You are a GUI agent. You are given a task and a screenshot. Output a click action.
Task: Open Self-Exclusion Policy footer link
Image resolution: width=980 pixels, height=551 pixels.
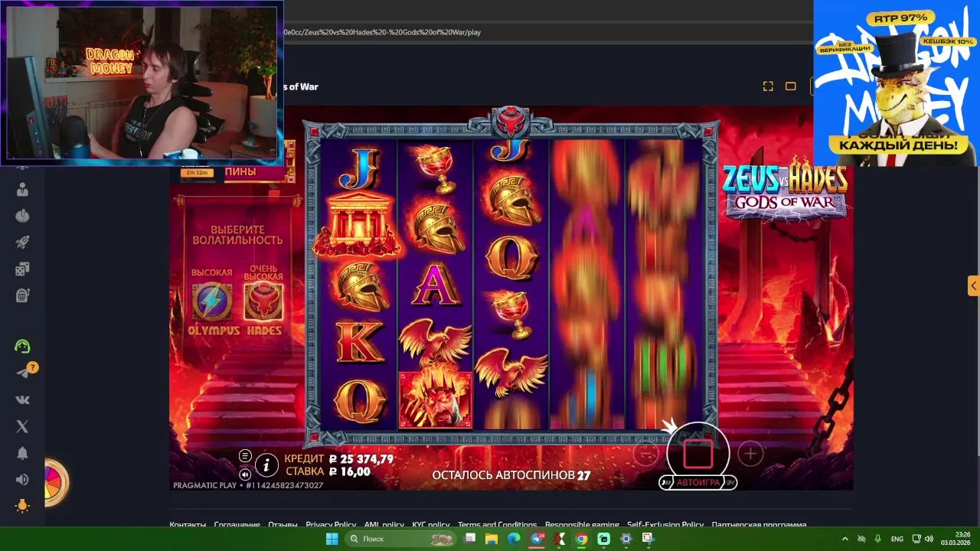click(x=665, y=525)
